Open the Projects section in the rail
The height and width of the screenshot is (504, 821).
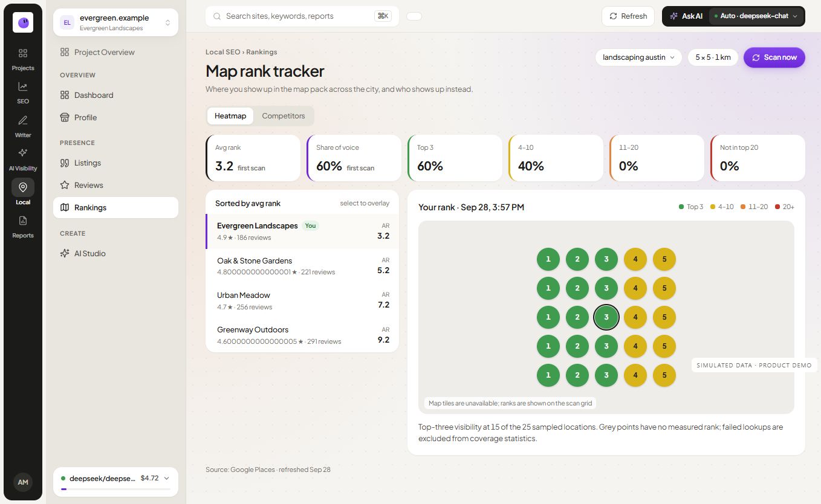coord(23,59)
